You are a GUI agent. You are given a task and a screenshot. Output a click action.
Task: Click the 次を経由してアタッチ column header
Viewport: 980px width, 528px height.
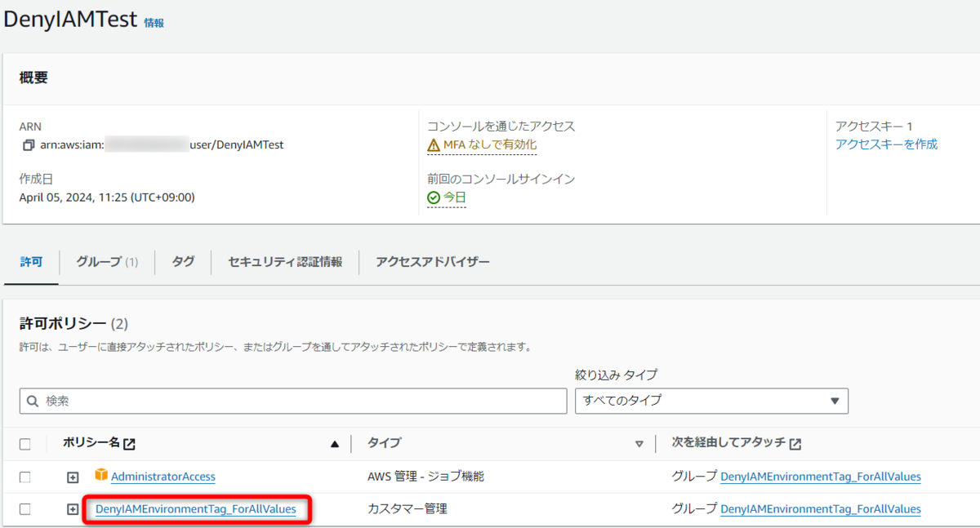coord(728,443)
